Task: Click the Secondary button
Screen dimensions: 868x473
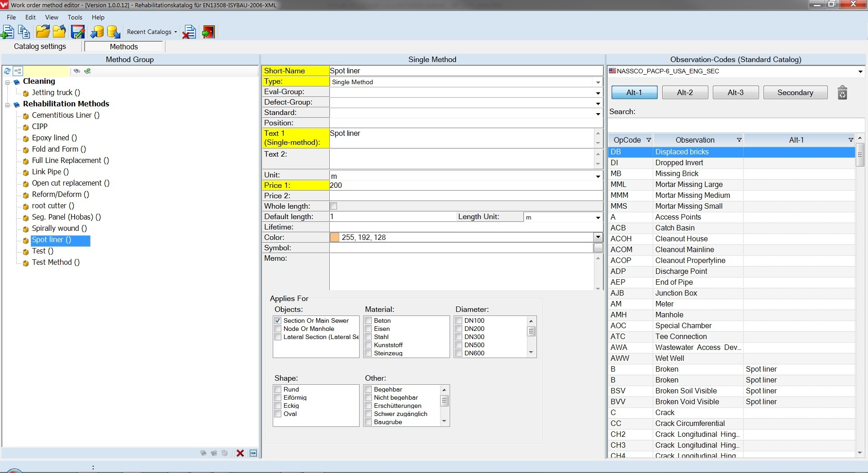Action: [795, 93]
